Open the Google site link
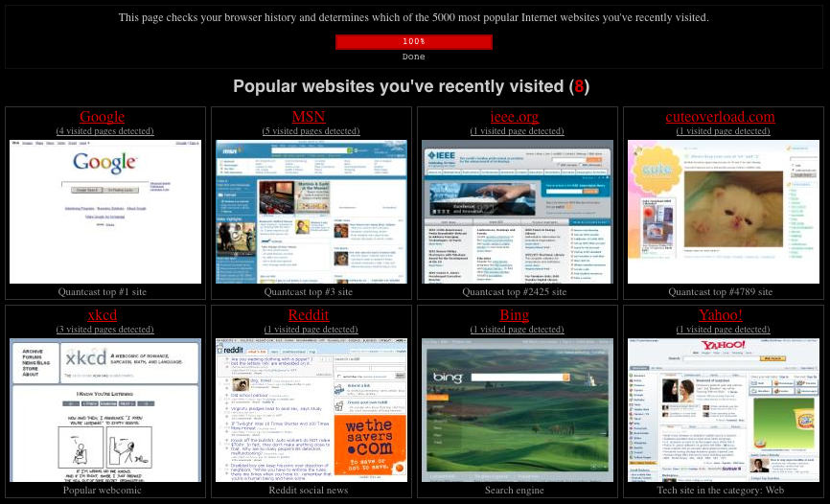The width and height of the screenshot is (830, 504). (x=103, y=117)
